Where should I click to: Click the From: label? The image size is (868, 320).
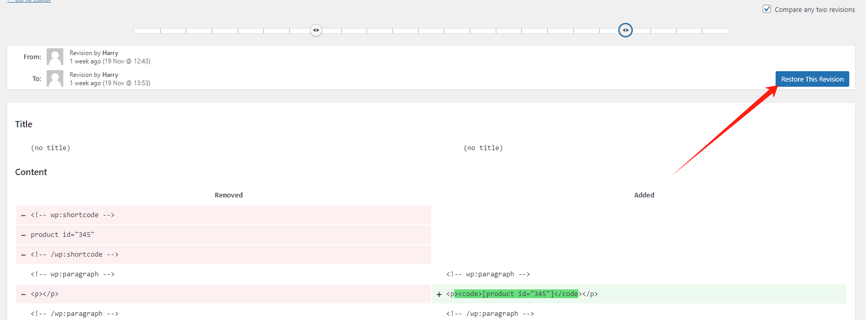pos(32,57)
